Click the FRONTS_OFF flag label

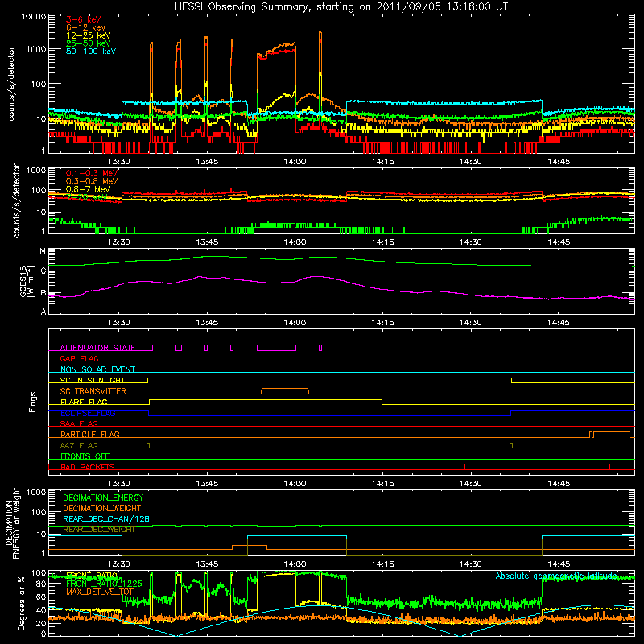(x=85, y=456)
